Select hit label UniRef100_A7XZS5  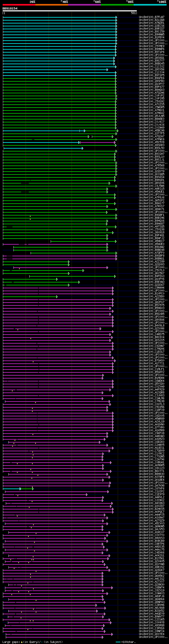coord(152,104)
